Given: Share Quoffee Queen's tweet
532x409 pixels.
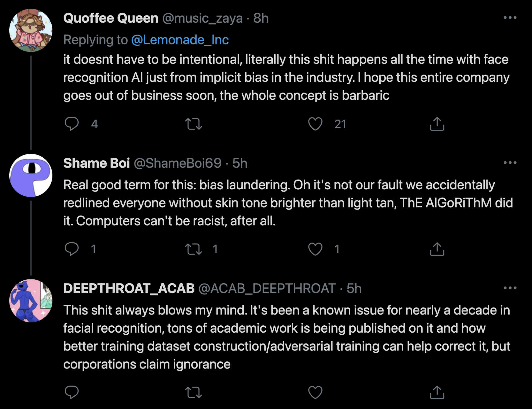Looking at the screenshot, I should tap(437, 124).
